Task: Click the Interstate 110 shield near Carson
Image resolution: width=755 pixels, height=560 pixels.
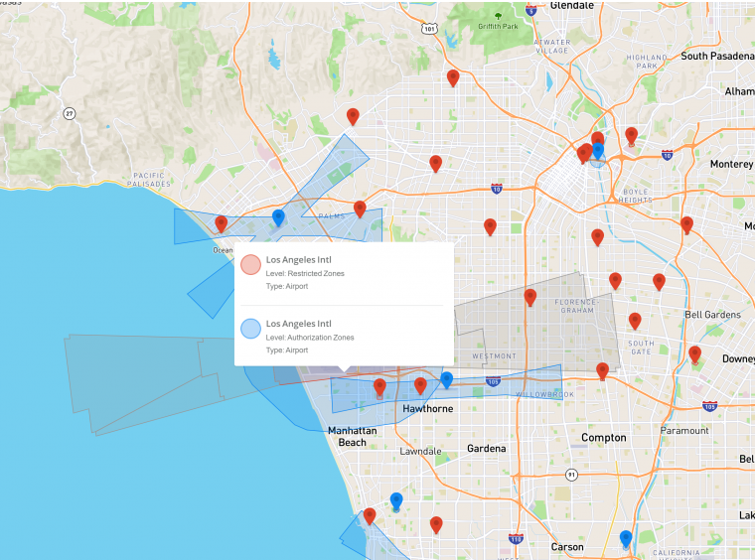Action: 516,539
